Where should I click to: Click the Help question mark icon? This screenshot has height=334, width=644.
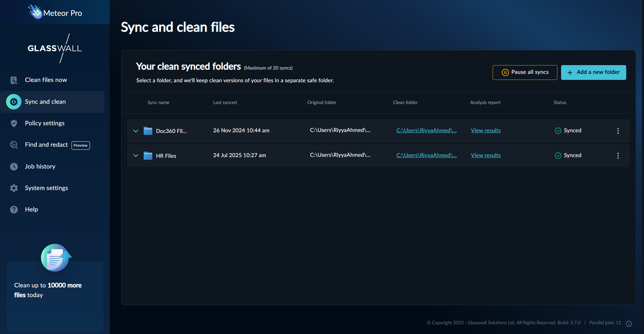14,209
